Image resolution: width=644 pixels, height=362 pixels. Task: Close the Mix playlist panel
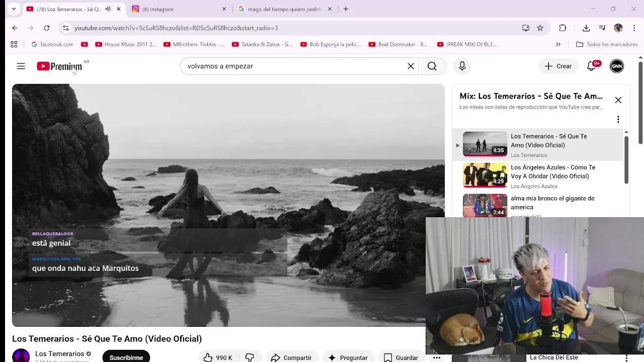click(618, 100)
